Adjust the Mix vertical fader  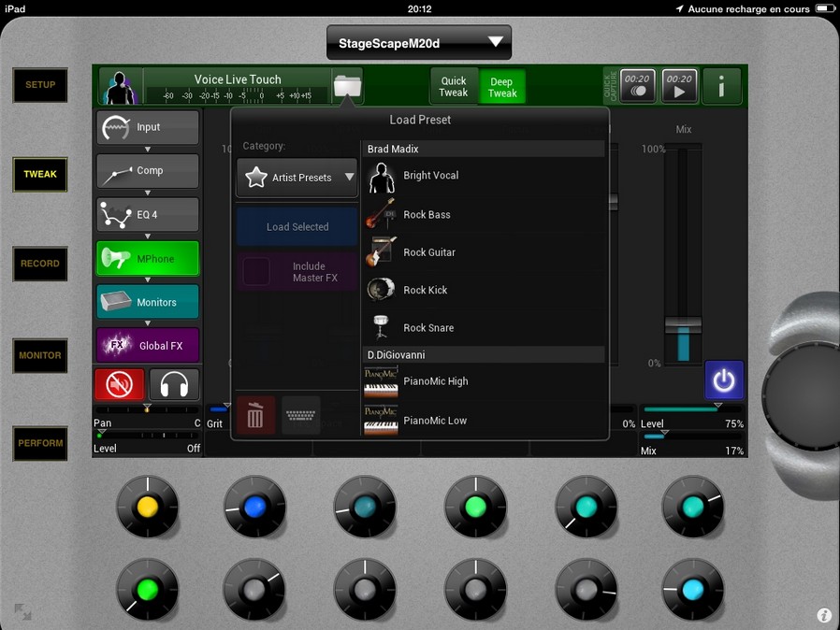pos(683,324)
